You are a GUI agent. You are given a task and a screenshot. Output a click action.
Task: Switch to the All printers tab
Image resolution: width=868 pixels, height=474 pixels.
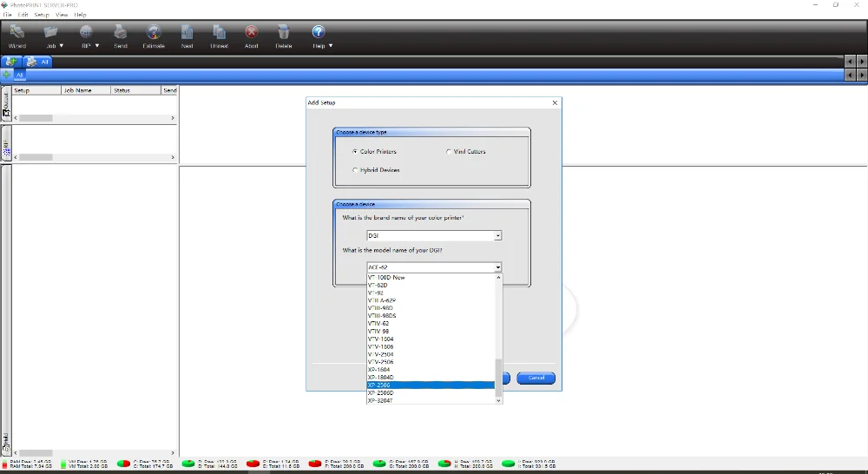[x=37, y=62]
